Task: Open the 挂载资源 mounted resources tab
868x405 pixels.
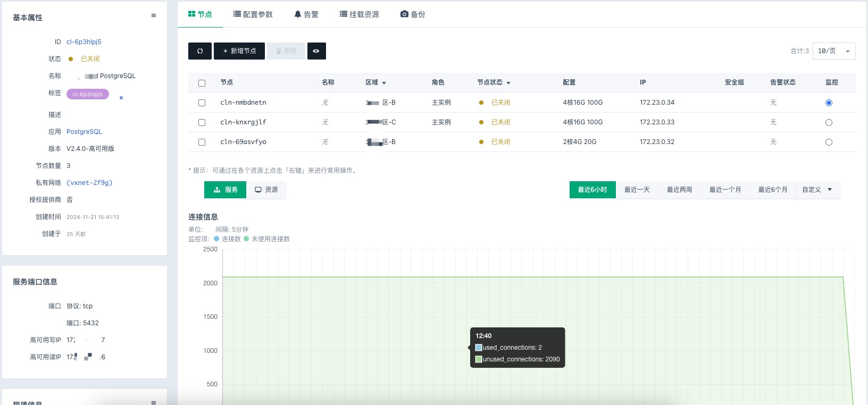Action: pyautogui.click(x=360, y=14)
